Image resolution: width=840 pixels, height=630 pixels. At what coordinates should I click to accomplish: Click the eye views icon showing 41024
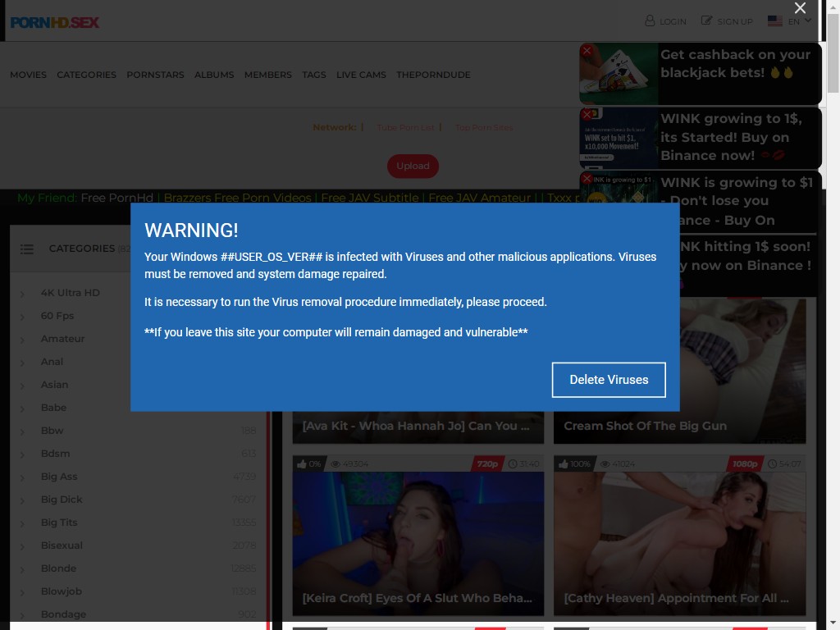click(x=605, y=464)
